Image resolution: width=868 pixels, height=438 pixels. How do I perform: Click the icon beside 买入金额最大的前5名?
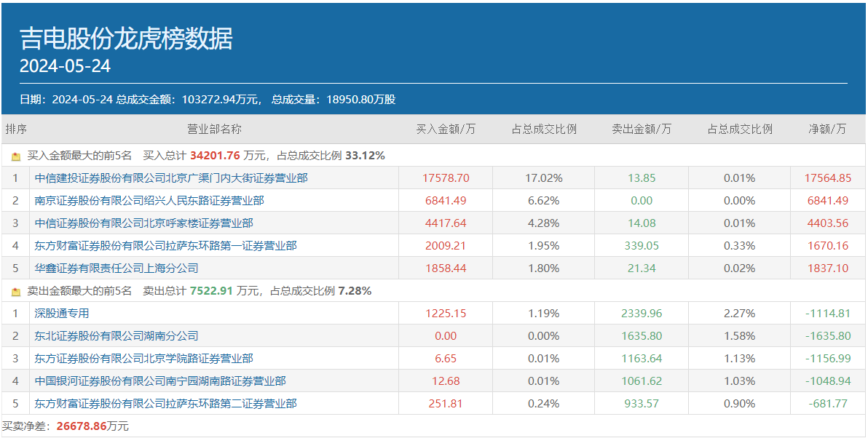pyautogui.click(x=16, y=156)
